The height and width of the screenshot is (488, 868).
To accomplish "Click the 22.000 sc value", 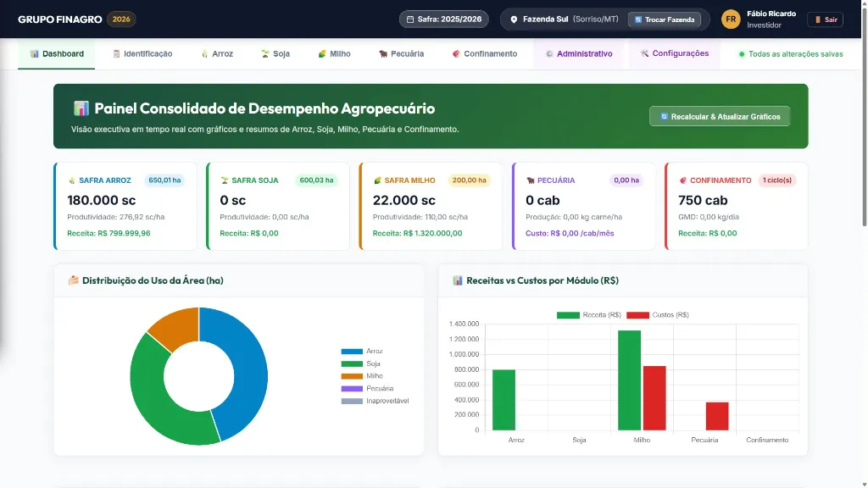I will click(404, 200).
